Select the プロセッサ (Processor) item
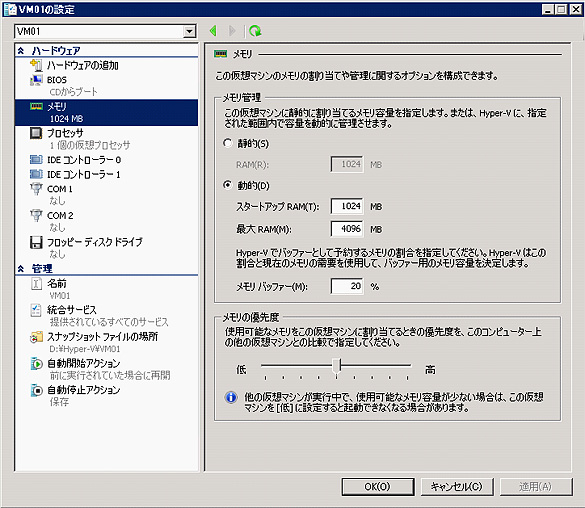This screenshot has width=585, height=508. tap(65, 133)
